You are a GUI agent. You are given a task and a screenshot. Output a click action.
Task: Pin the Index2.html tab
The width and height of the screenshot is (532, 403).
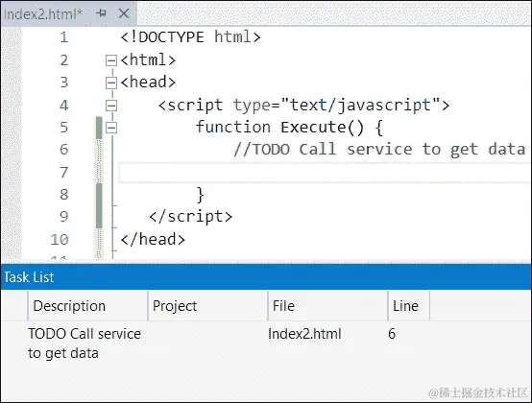pyautogui.click(x=101, y=13)
